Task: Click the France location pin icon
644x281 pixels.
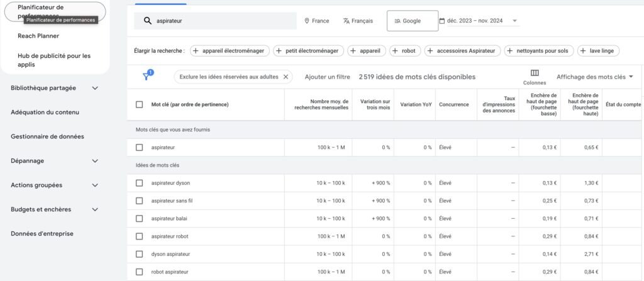Action: [307, 21]
